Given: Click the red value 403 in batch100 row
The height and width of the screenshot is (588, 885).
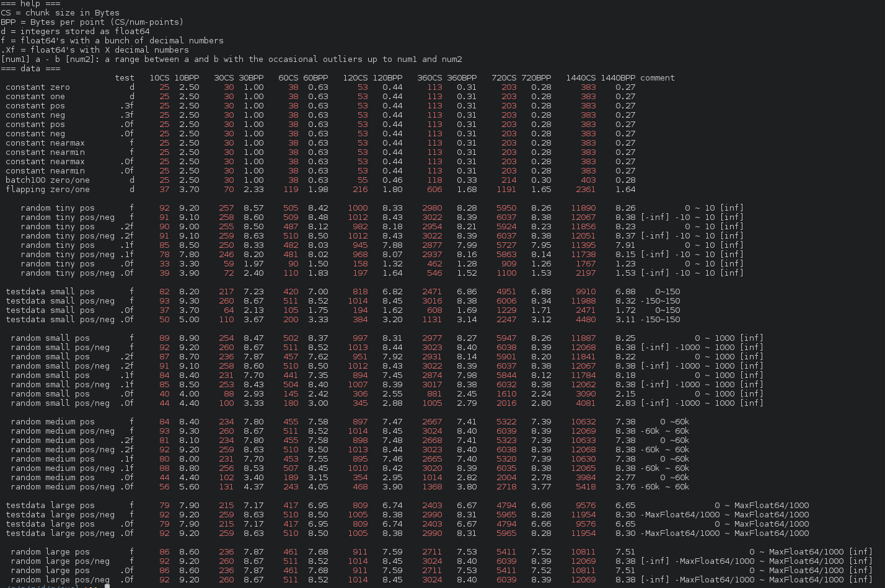Looking at the screenshot, I should tap(588, 180).
